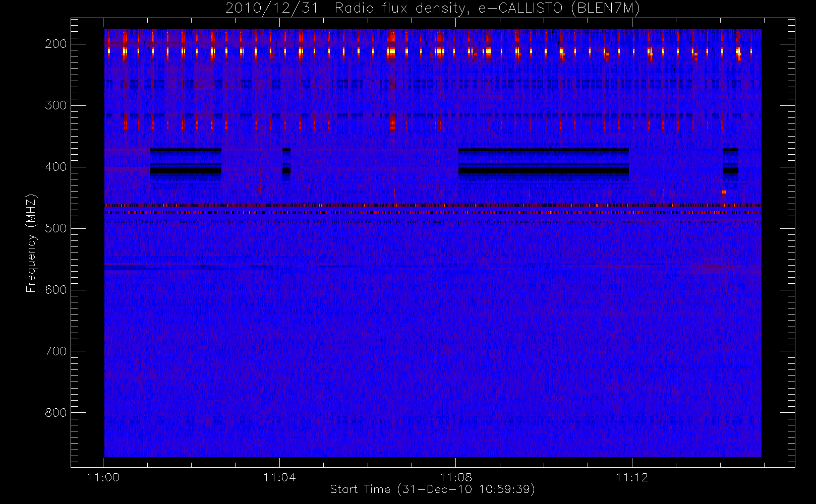Image resolution: width=816 pixels, height=504 pixels.
Task: Click the plot title '2010/12/31 Radio flux density, e-CALLISTO (BLEN7M)'
Action: pos(433,9)
